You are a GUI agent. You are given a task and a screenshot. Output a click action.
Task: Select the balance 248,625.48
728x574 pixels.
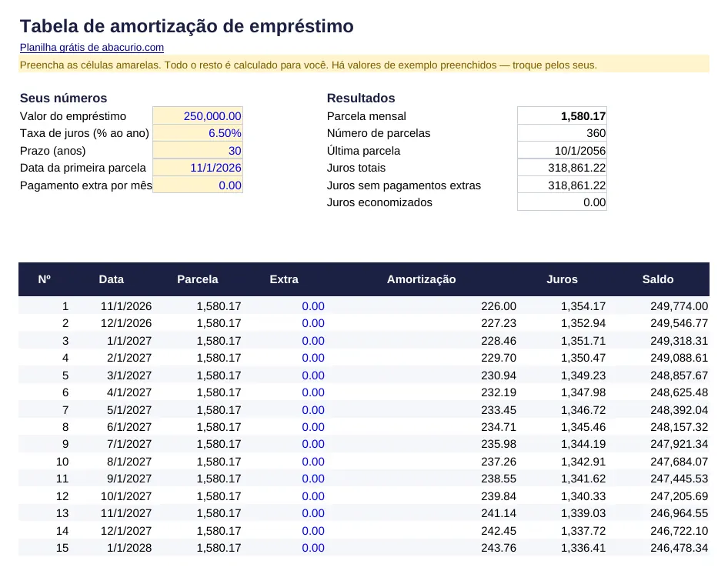(679, 392)
